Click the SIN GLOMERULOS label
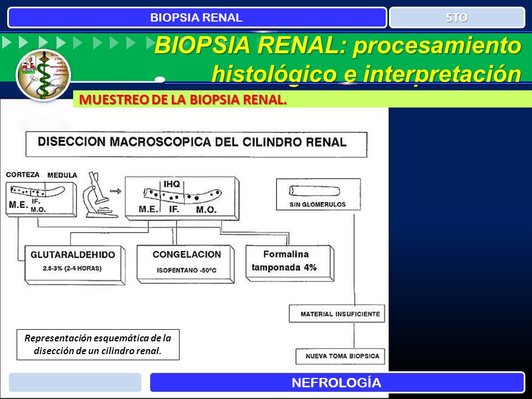The height and width of the screenshot is (399, 532). (x=318, y=204)
